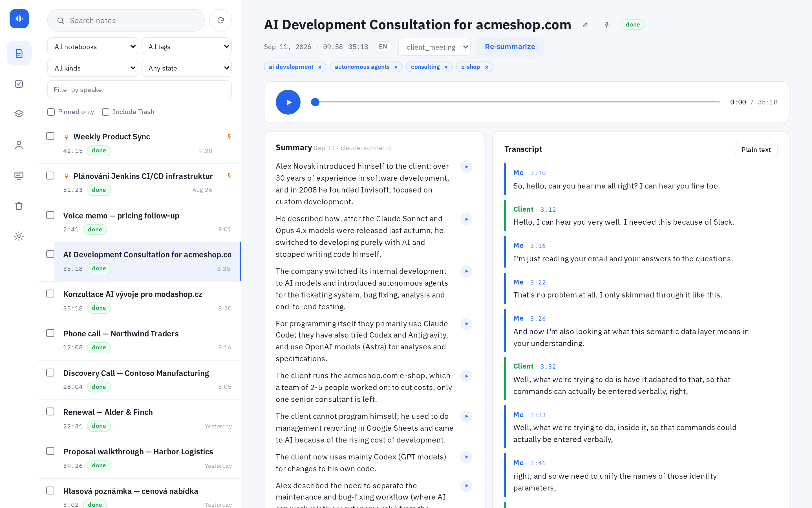812x508 pixels.
Task: Check the Voice memo — pricing follow-up checkbox
Action: 50,215
